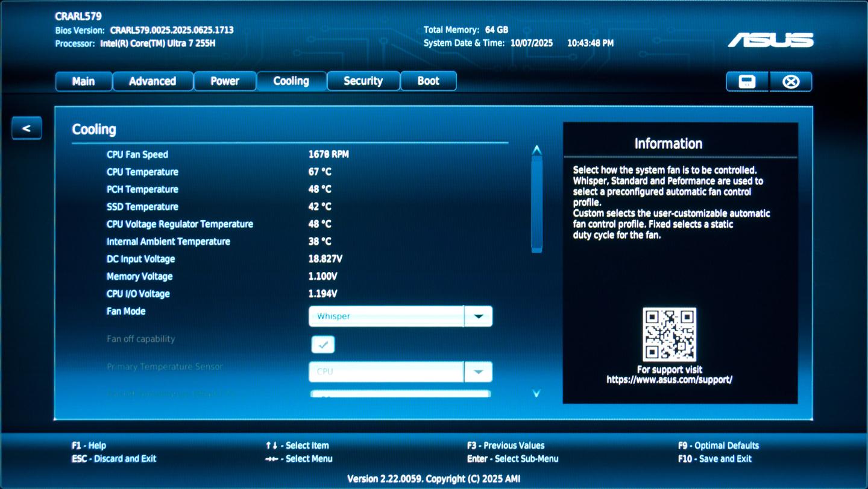The width and height of the screenshot is (868, 489).
Task: Select the Fan Mode label
Action: click(x=126, y=311)
